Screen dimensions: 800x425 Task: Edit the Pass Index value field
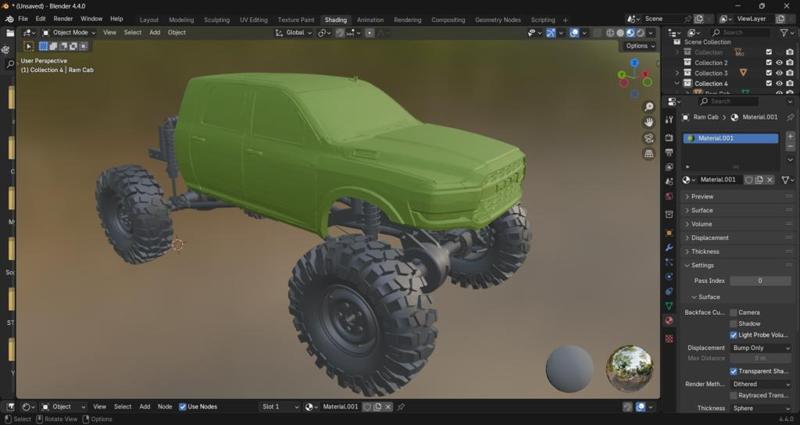pyautogui.click(x=761, y=281)
